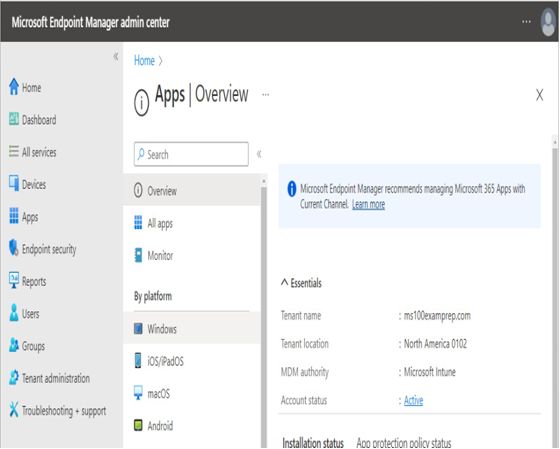Screen dimensions: 560x449
Task: Select the iOS/iPadOS phone icon
Action: click(x=138, y=360)
